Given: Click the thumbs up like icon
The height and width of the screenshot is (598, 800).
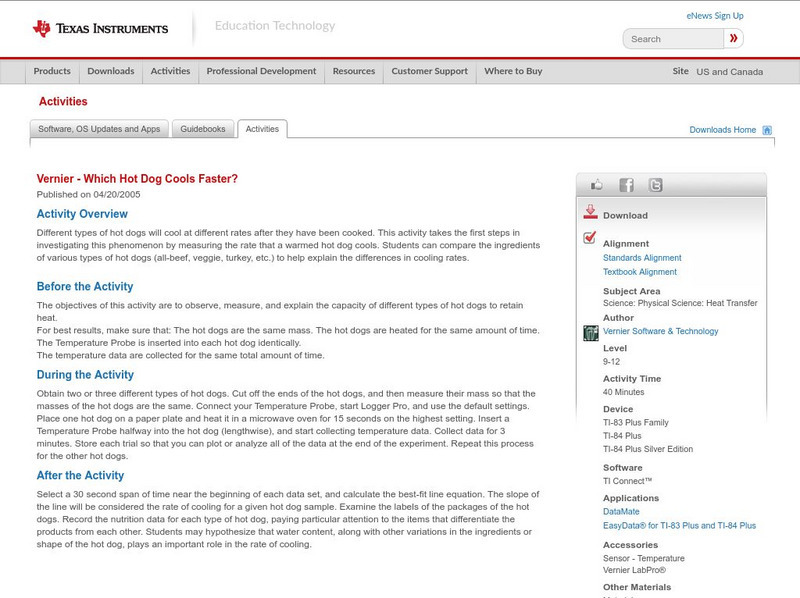Looking at the screenshot, I should 596,185.
